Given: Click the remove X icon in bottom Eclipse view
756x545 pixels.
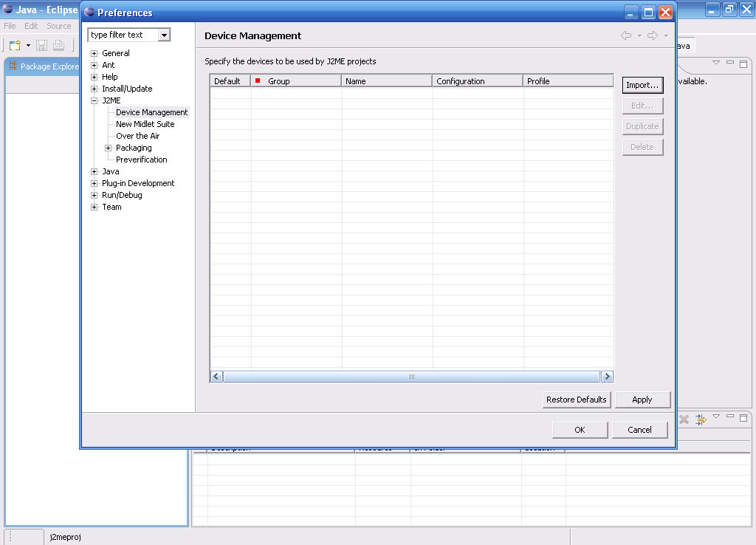Looking at the screenshot, I should click(x=684, y=419).
